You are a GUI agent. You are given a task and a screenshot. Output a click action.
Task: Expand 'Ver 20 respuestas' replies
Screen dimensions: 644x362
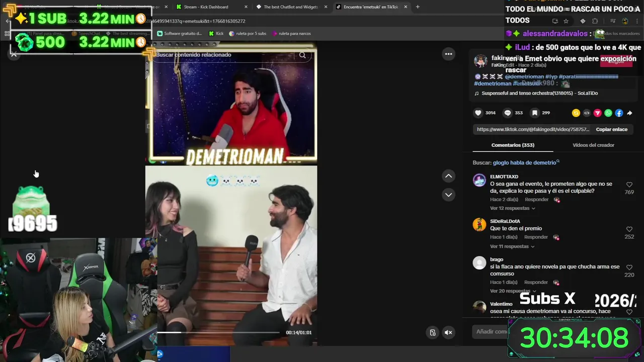(512, 291)
